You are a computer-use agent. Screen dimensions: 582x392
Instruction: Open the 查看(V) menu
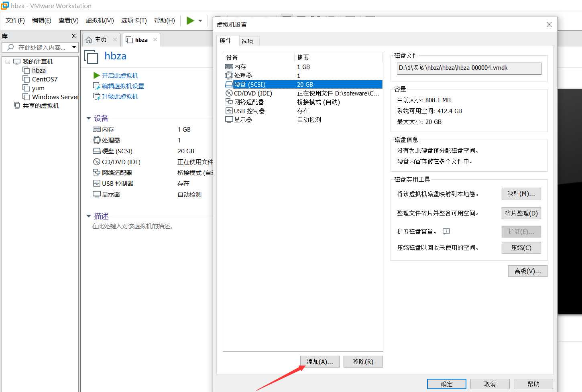click(x=69, y=20)
